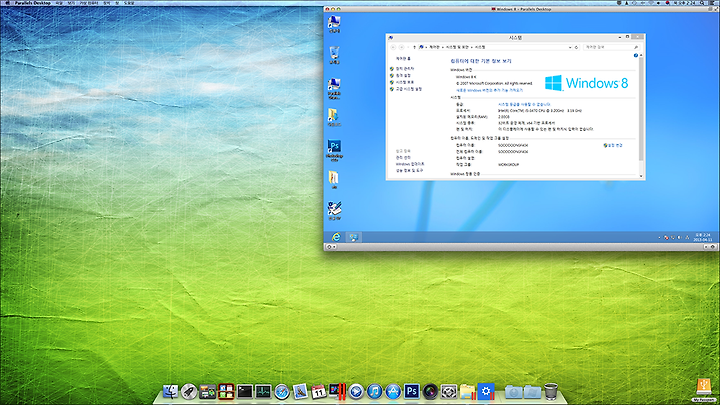The height and width of the screenshot is (405, 720).
Task: Open Windows blue gear app in Dock
Action: 486,391
